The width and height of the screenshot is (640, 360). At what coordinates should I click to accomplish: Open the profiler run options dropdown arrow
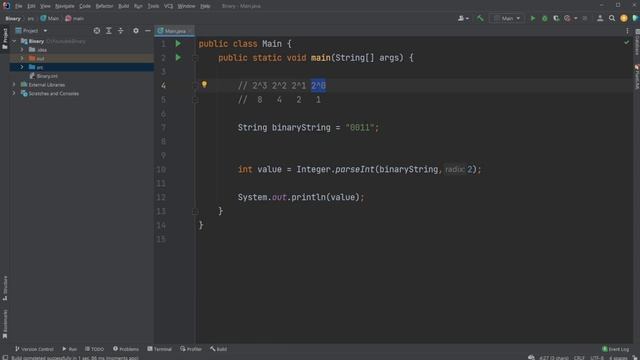[576, 18]
